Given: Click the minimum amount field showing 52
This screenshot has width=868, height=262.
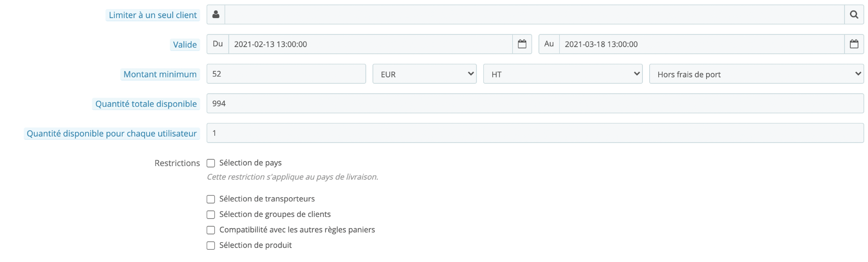Looking at the screenshot, I should [286, 74].
